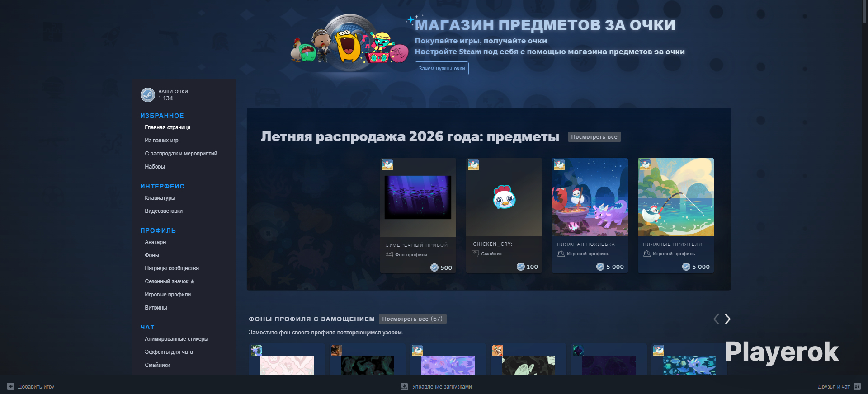Open the "Аватары" section
The width and height of the screenshot is (868, 394).
click(x=156, y=242)
